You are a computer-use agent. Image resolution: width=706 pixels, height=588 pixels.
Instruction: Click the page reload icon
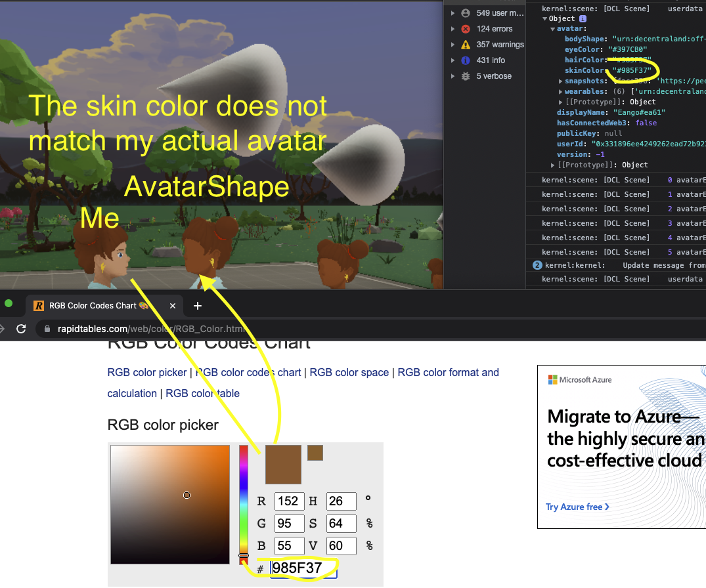point(20,328)
